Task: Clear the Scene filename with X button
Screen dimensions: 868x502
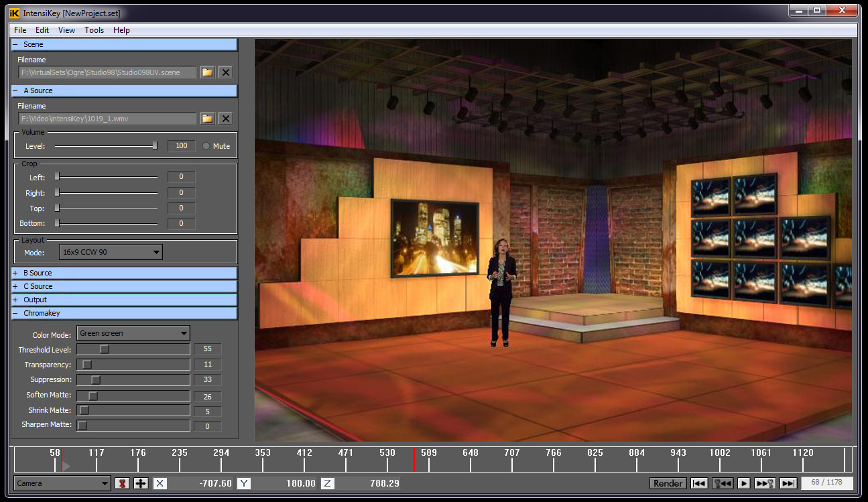Action: [226, 72]
